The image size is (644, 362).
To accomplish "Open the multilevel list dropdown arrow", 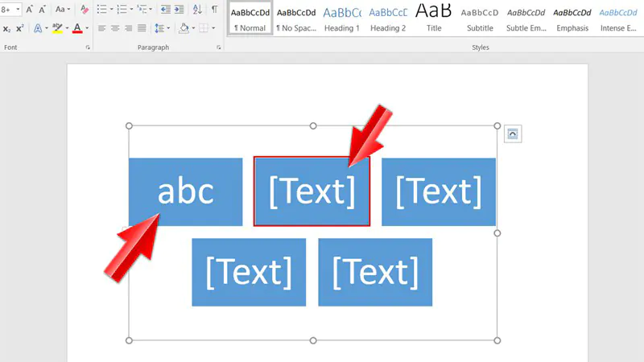I will pos(151,9).
